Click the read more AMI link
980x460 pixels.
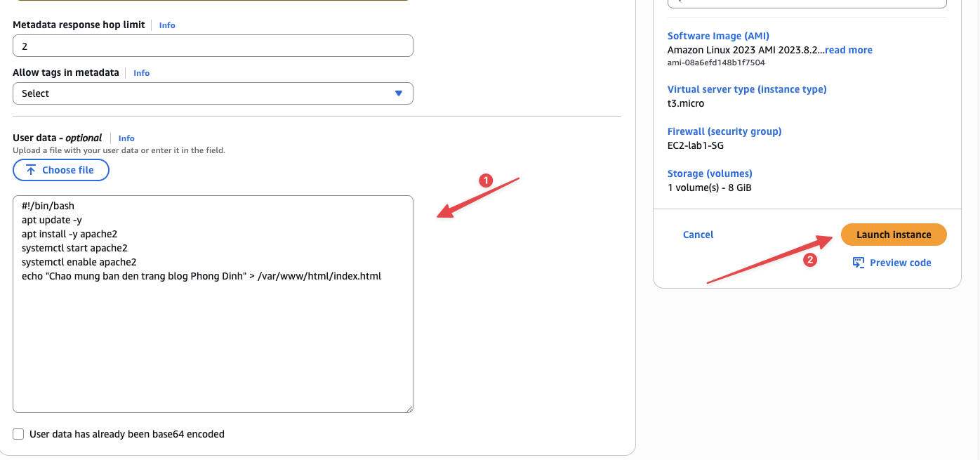tap(849, 50)
